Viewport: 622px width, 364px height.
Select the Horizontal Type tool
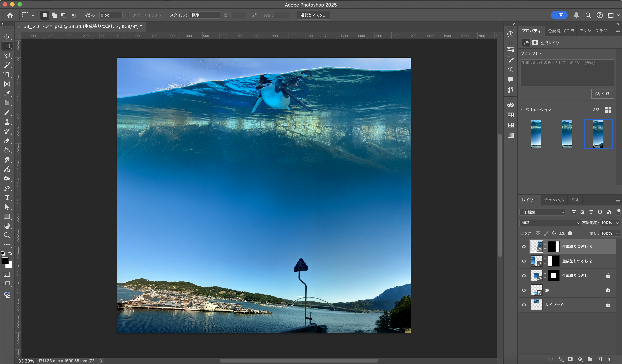pos(7,198)
